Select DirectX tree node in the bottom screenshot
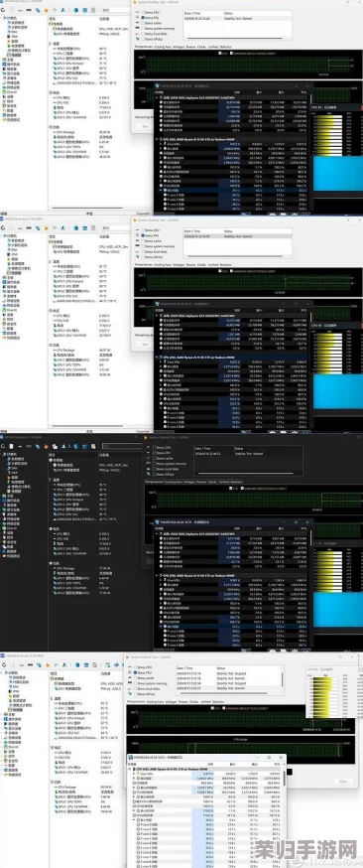This screenshot has width=363, height=868. [12, 746]
